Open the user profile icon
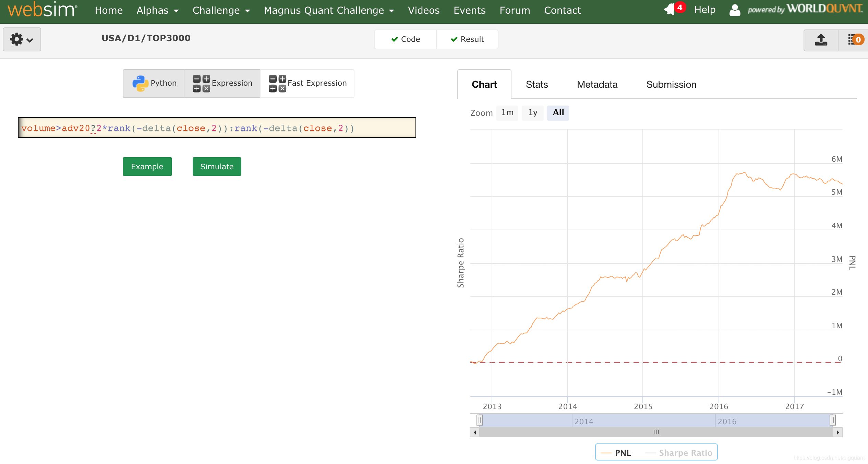This screenshot has height=464, width=868. tap(735, 10)
